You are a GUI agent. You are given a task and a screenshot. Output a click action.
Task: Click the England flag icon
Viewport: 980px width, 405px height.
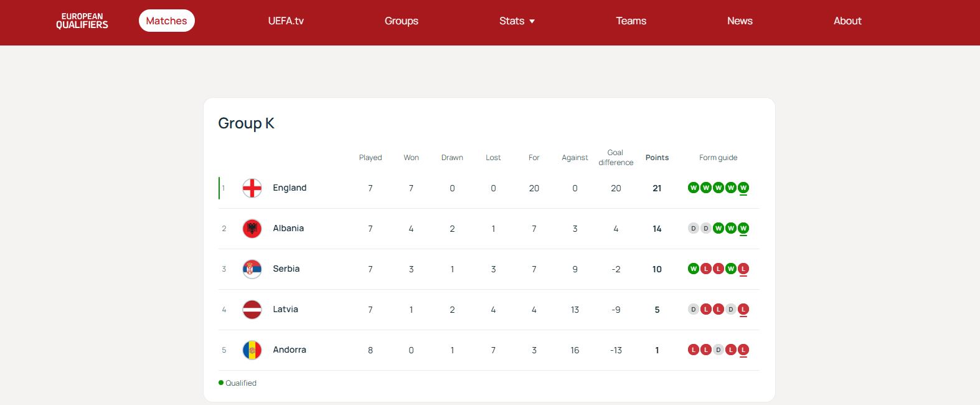(252, 188)
